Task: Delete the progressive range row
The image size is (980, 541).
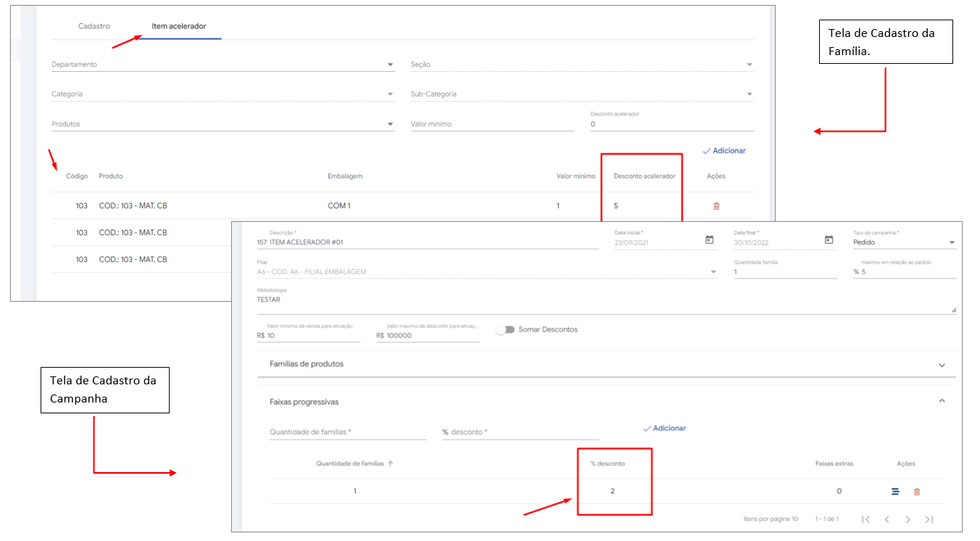Action: tap(916, 492)
